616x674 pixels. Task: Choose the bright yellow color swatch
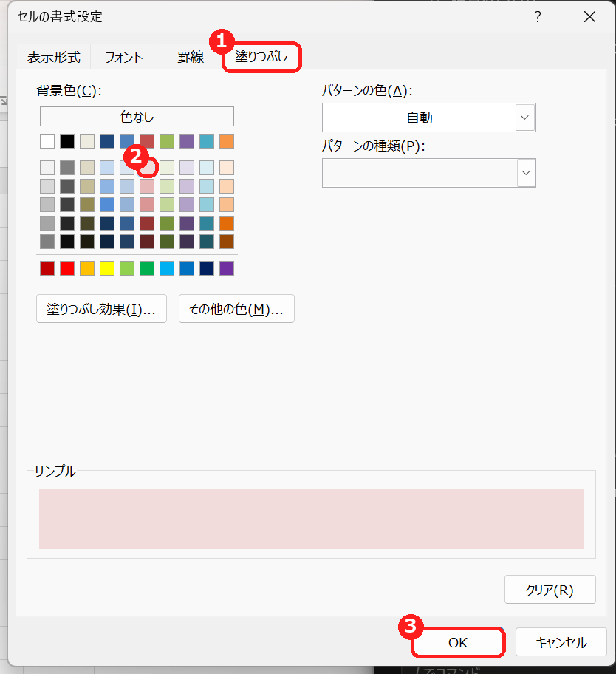coord(107,268)
